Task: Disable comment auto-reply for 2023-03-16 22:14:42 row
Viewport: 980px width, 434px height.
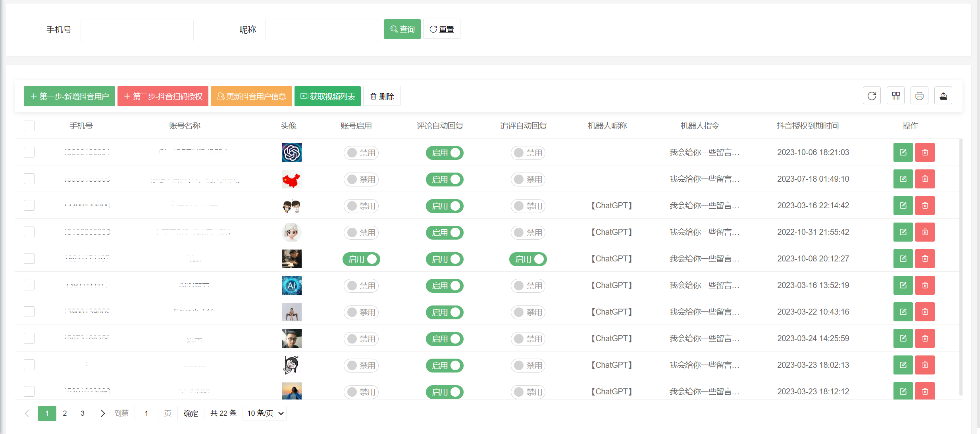Action: coord(445,206)
